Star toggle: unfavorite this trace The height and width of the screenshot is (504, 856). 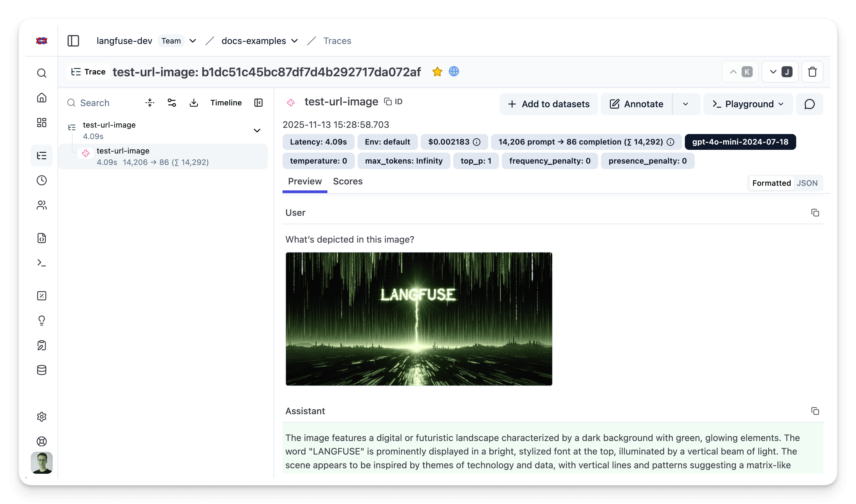tap(437, 72)
